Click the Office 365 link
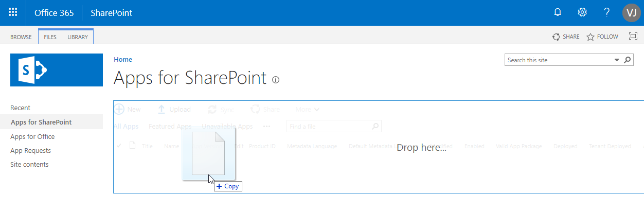 pos(54,13)
